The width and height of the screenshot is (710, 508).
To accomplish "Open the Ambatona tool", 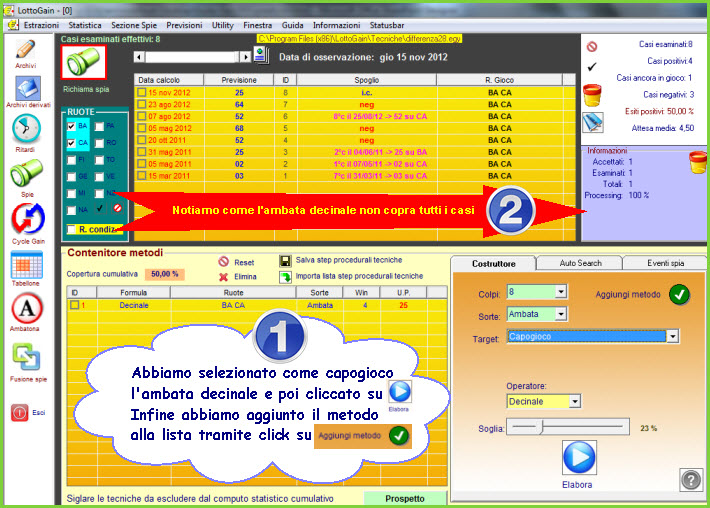I will (x=27, y=308).
